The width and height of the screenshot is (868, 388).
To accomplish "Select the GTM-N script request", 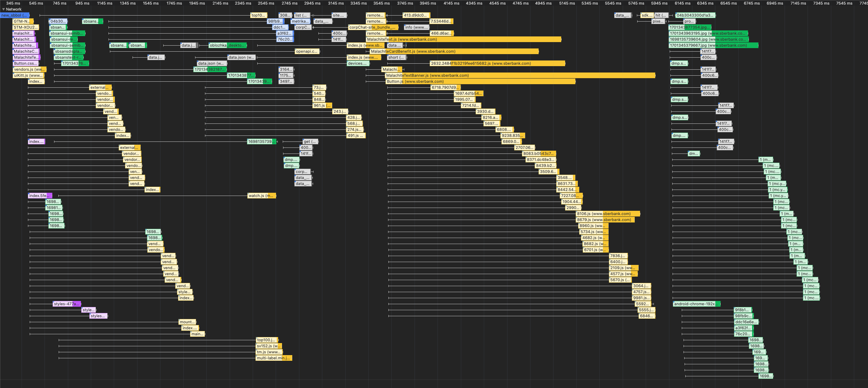I will pyautogui.click(x=23, y=21).
